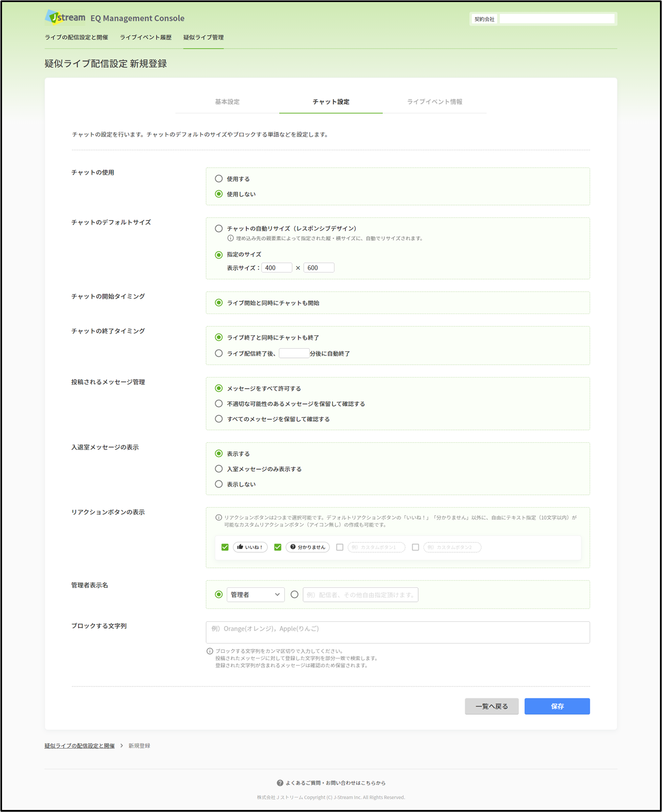Click the いいね! thumbs-up reaction button
The height and width of the screenshot is (812, 662).
[x=250, y=547]
